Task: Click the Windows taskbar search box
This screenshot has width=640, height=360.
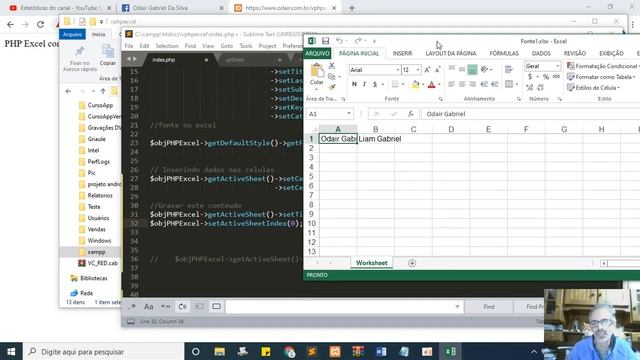Action: 103,351
